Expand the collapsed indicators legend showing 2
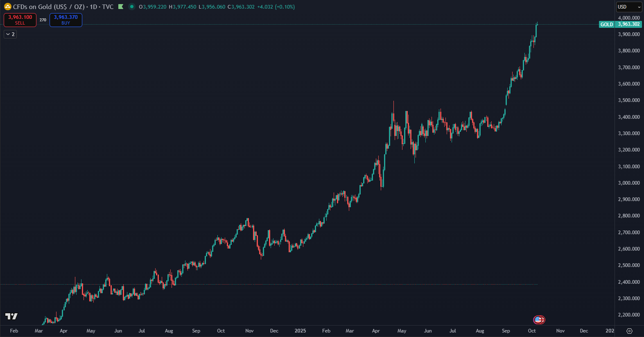The width and height of the screenshot is (644, 337). (10, 34)
